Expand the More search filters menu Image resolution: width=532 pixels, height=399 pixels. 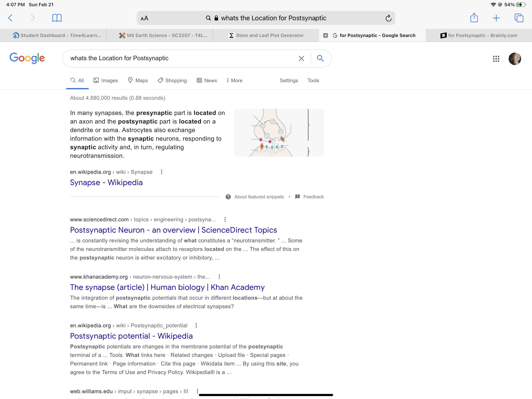coord(234,80)
